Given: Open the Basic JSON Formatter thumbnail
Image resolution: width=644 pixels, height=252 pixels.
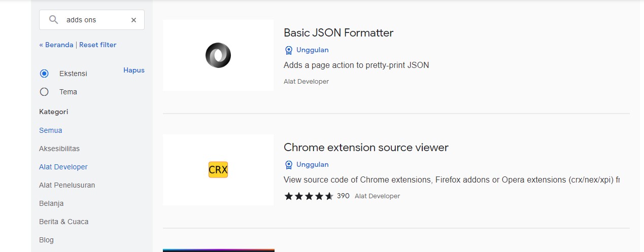Looking at the screenshot, I should click(x=218, y=55).
